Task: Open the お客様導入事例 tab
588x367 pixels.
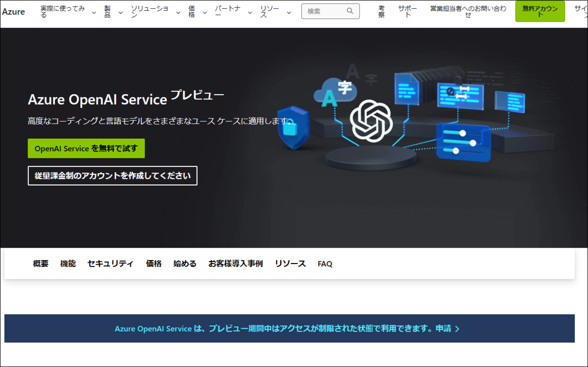Action: click(235, 263)
